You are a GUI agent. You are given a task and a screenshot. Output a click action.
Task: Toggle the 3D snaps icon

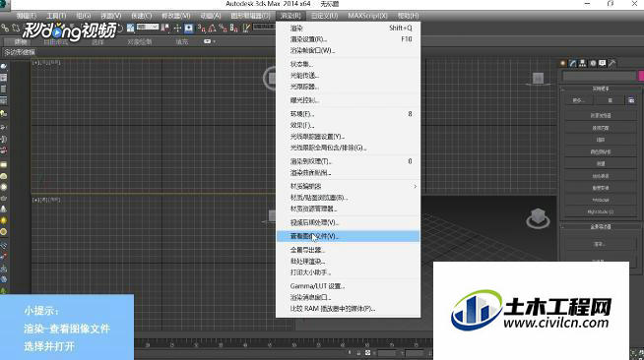[x=201, y=28]
